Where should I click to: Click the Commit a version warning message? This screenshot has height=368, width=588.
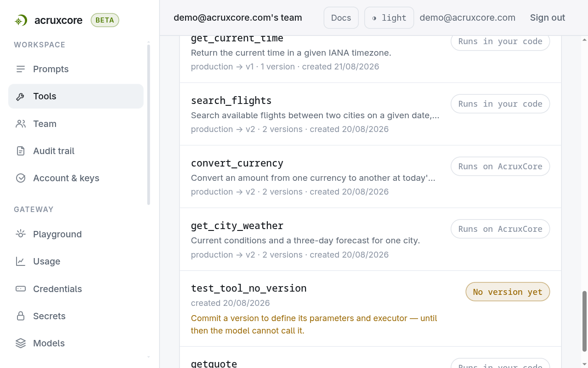pyautogui.click(x=314, y=324)
